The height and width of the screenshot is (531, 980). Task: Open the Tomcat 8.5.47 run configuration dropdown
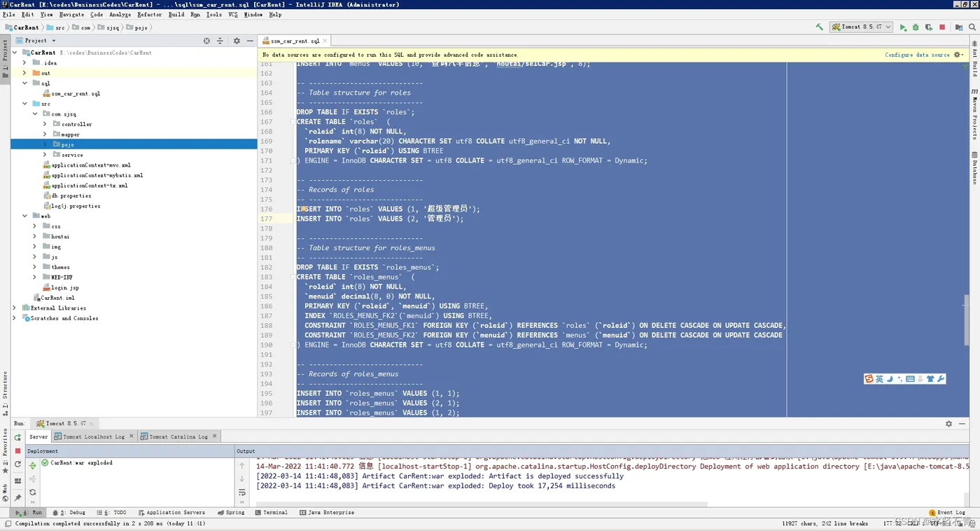pos(861,27)
